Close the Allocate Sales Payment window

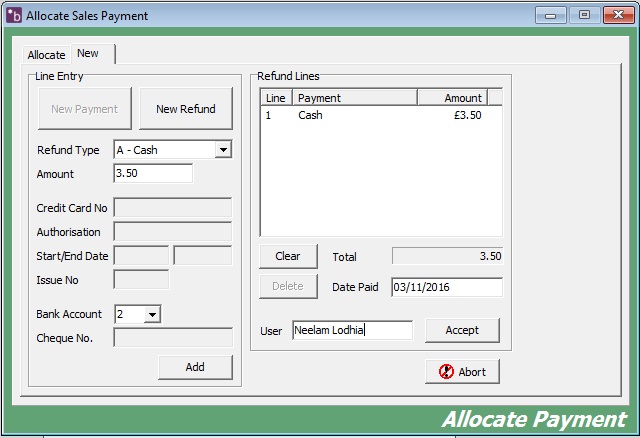[618, 15]
